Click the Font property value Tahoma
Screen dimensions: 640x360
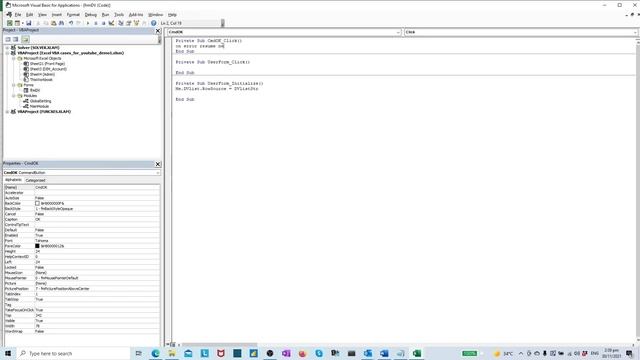tap(97, 241)
